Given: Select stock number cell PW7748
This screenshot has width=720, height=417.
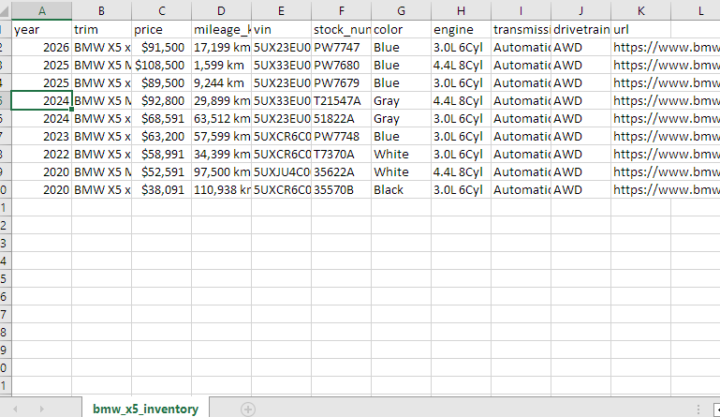Looking at the screenshot, I should 341,136.
